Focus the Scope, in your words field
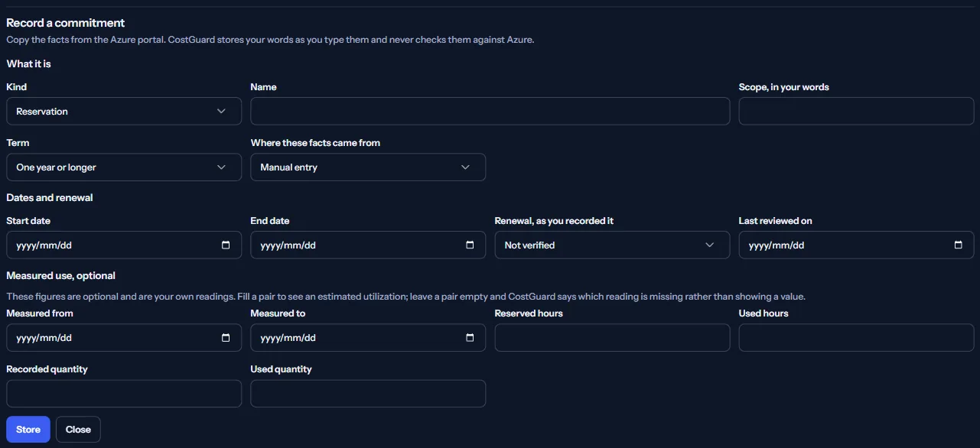This screenshot has height=448, width=980. coord(856,112)
